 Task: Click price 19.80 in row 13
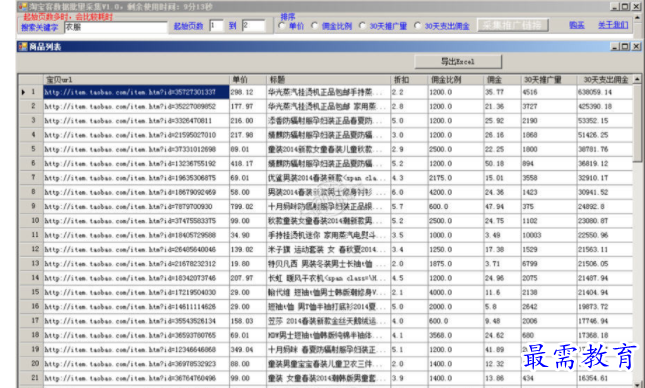248,264
